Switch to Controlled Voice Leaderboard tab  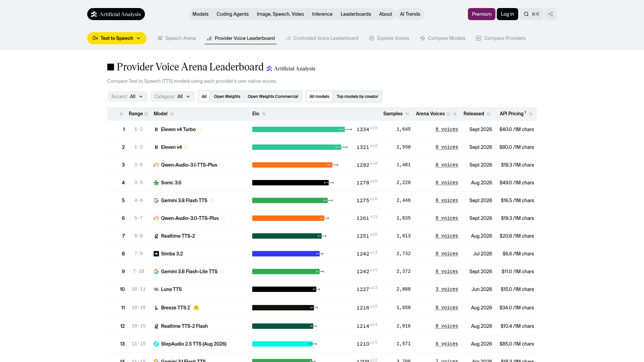tap(322, 38)
